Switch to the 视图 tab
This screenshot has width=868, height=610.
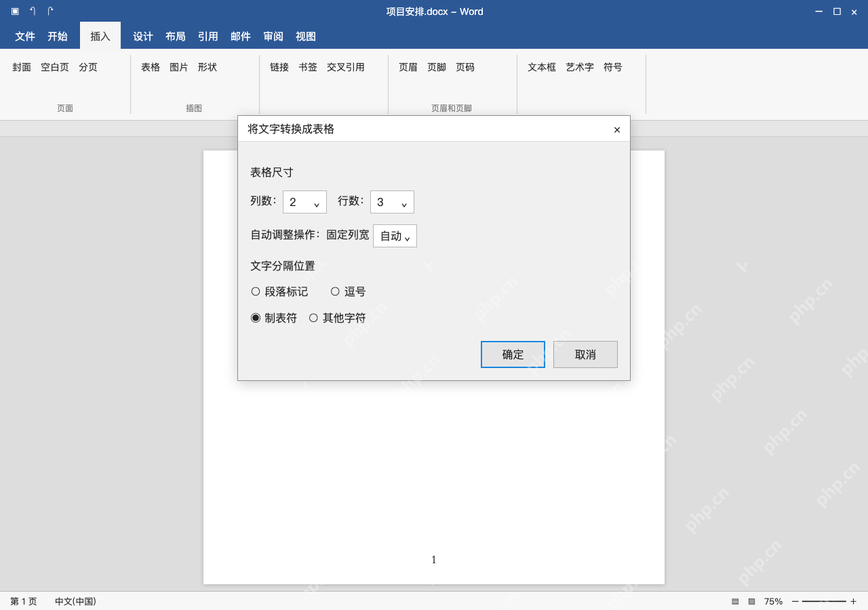306,37
